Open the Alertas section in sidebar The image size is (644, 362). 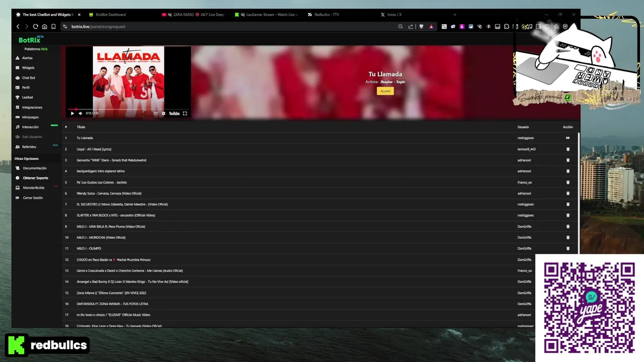click(27, 58)
